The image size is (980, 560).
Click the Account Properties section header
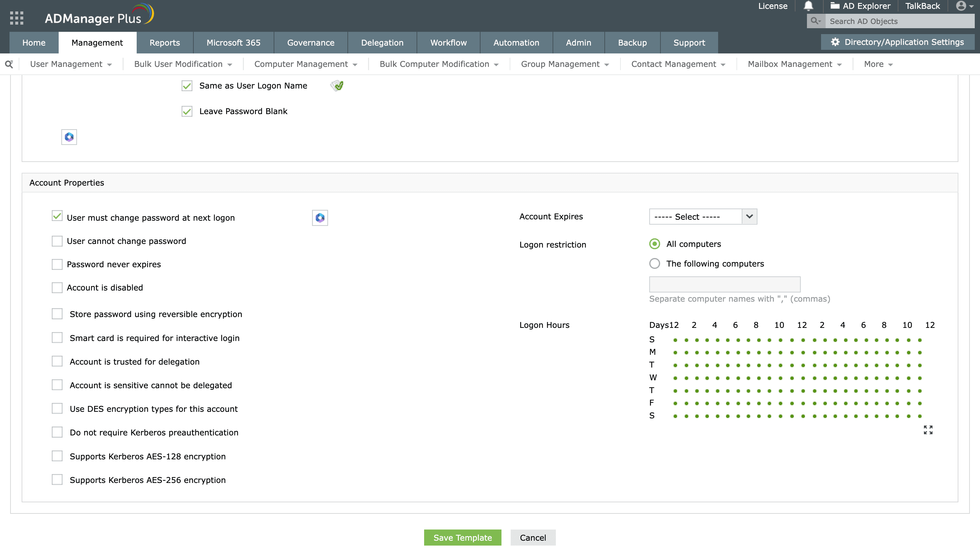(490, 183)
